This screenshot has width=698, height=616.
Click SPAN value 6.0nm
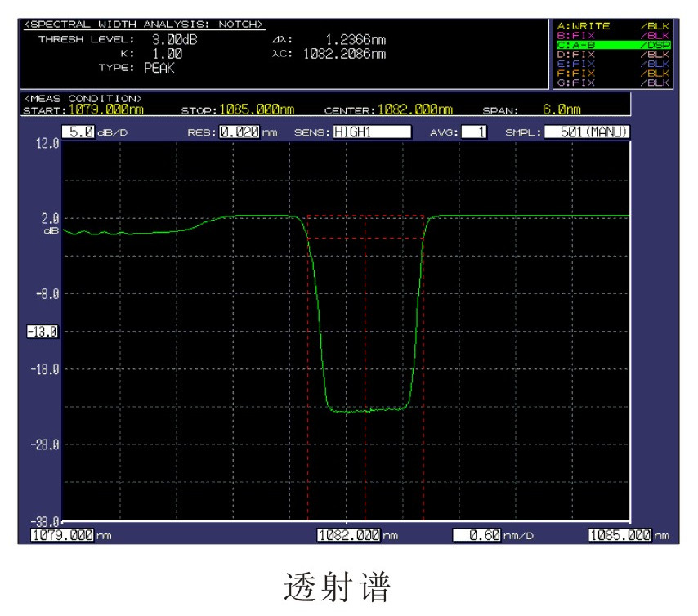(x=562, y=109)
